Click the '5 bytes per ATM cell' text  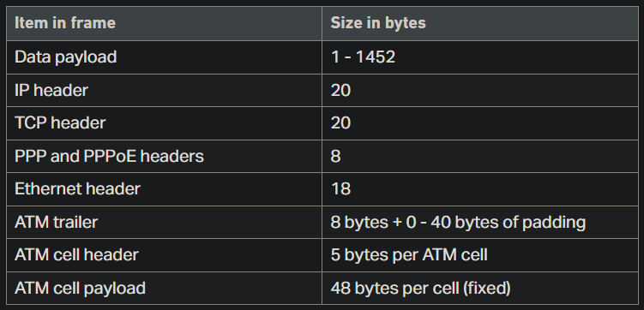409,255
